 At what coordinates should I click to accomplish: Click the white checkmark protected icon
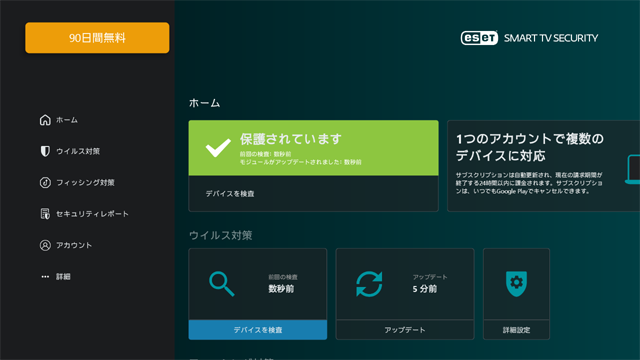(x=218, y=148)
